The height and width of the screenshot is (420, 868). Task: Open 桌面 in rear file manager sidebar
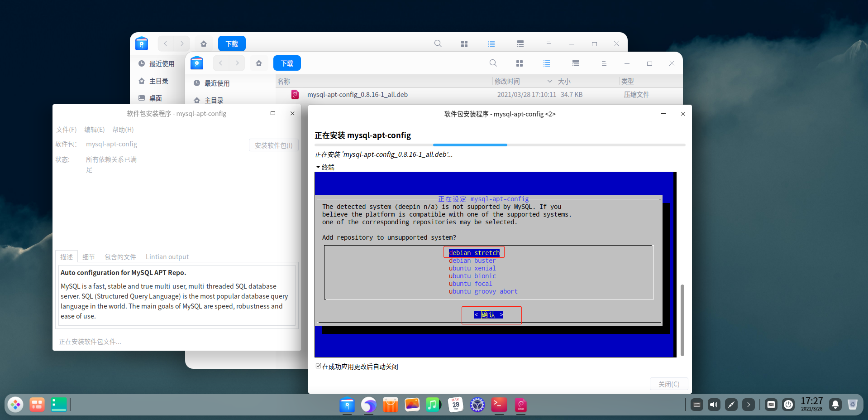pos(157,98)
